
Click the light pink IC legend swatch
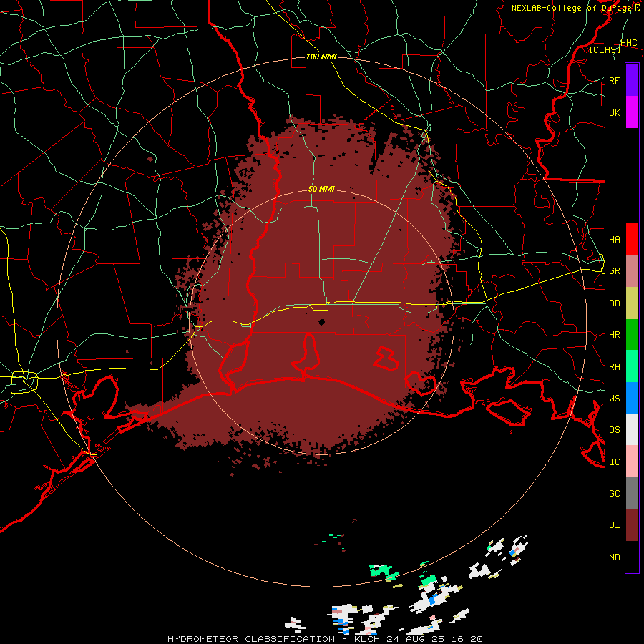tap(632, 462)
